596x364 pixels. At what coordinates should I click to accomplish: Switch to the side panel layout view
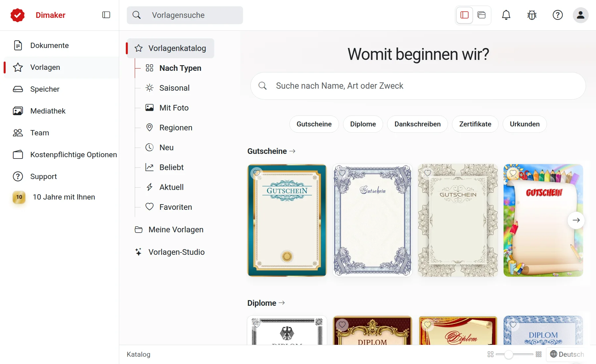point(465,15)
